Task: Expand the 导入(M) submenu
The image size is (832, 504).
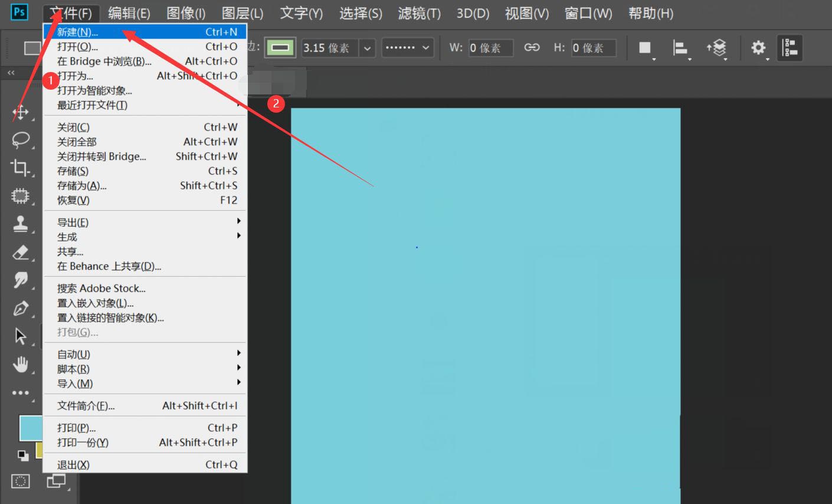Action: tap(145, 384)
